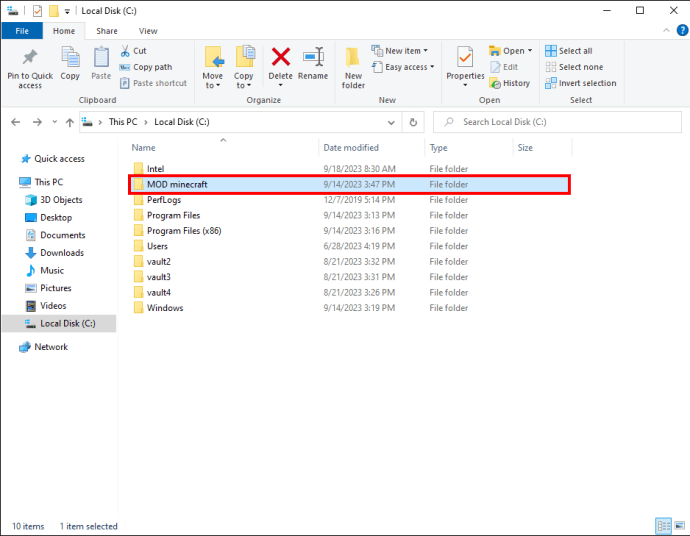Select the PerfLogs folder

164,200
